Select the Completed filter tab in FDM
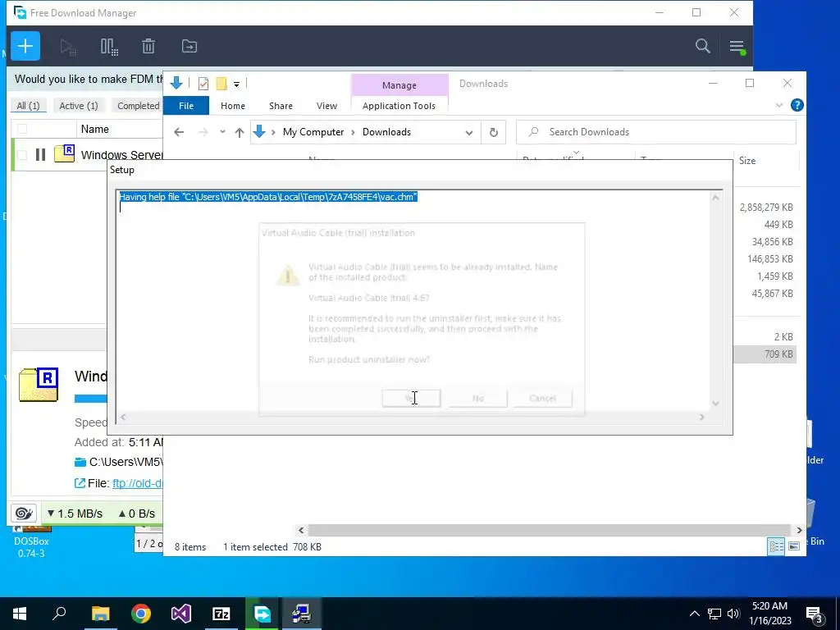This screenshot has height=630, width=840. [x=138, y=106]
